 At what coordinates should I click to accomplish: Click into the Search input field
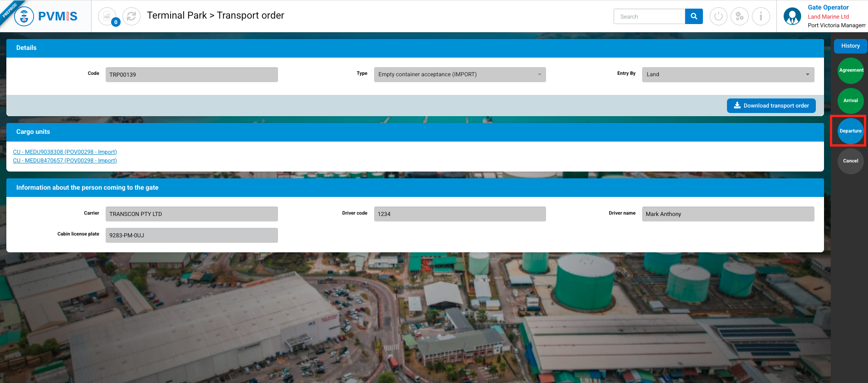[649, 17]
